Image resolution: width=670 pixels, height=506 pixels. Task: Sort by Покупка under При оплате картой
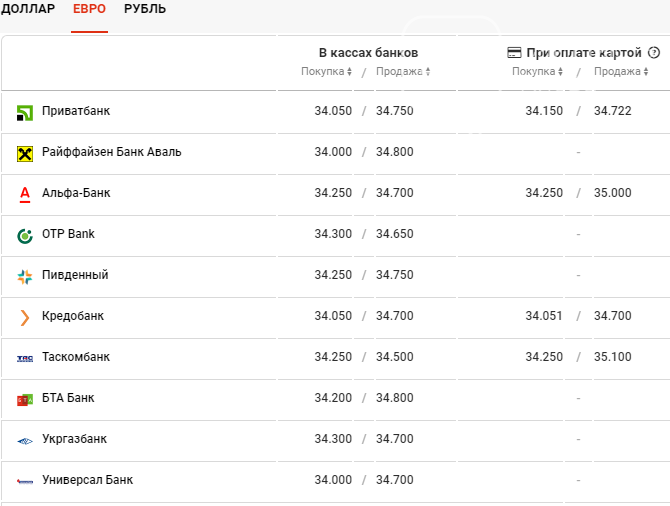pos(538,71)
